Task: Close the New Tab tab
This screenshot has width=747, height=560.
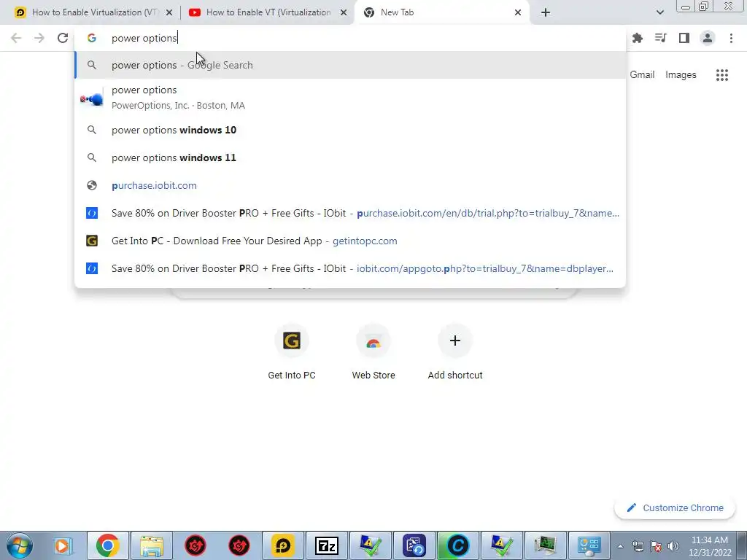Action: [x=518, y=13]
